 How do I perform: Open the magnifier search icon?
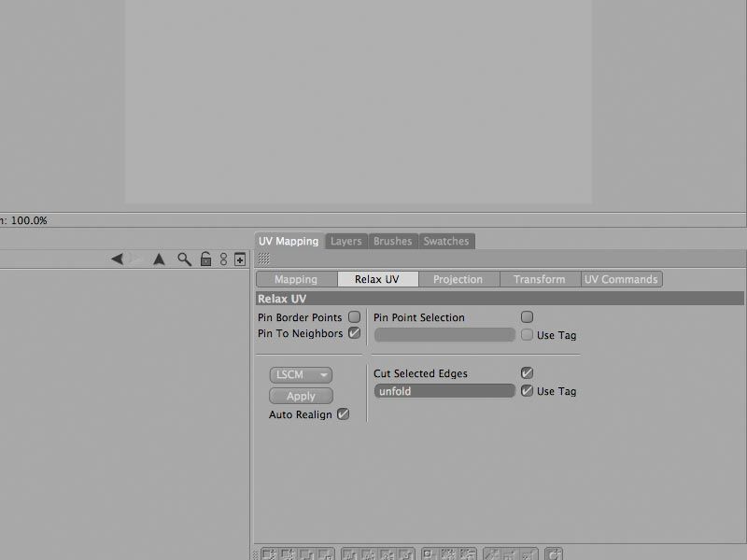185,259
